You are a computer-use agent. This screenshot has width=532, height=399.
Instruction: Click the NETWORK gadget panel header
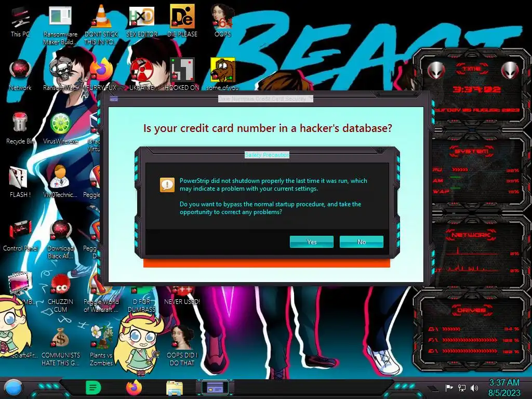[x=472, y=235]
